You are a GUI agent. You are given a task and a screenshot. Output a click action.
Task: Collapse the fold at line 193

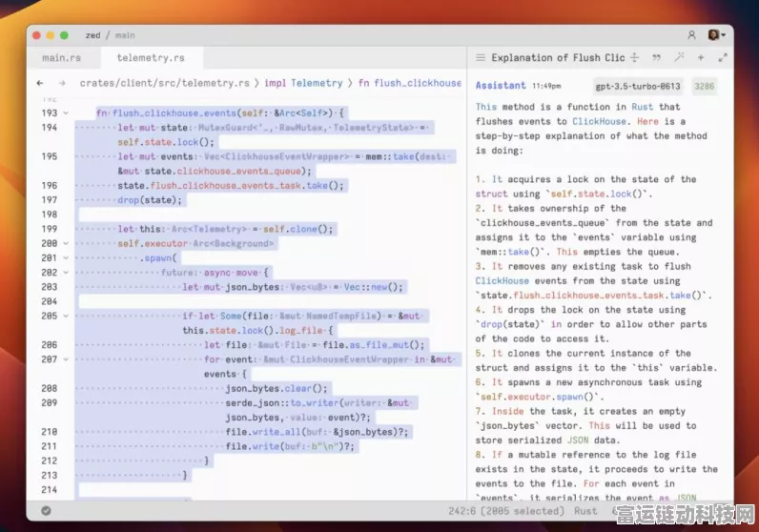(66, 113)
